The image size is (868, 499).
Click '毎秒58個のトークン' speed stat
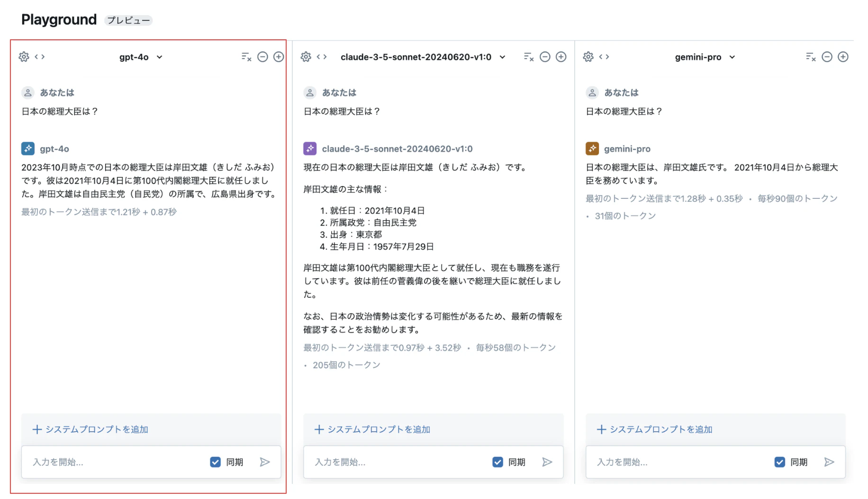point(515,348)
